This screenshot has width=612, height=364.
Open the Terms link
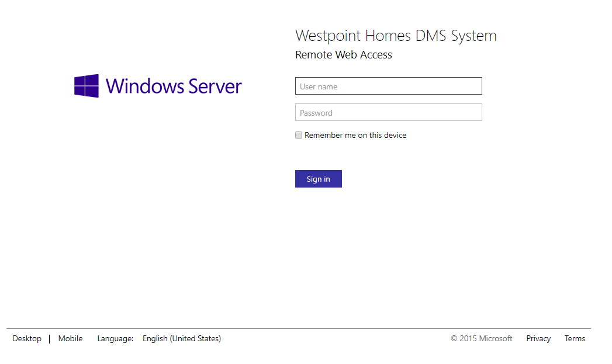pos(575,338)
